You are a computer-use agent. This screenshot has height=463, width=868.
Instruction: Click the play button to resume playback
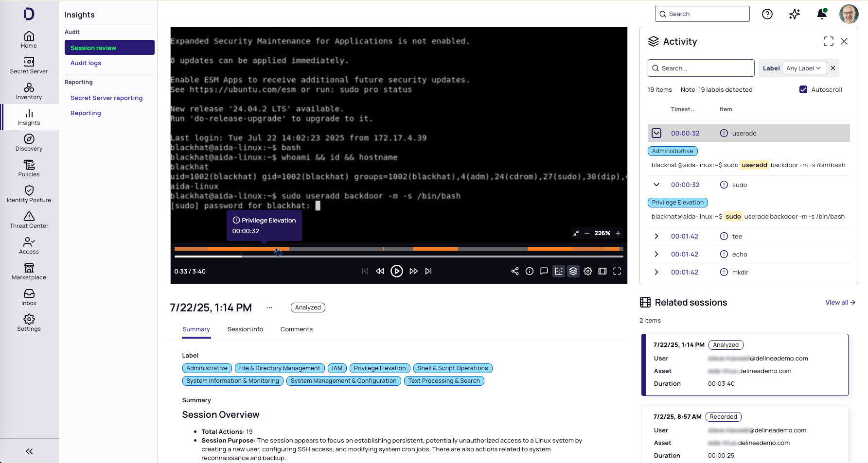coord(397,271)
